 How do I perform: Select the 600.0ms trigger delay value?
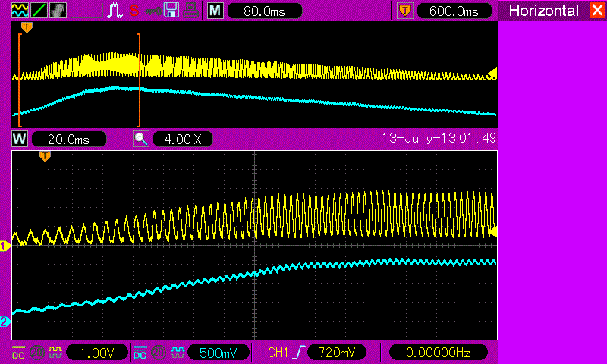454,11
